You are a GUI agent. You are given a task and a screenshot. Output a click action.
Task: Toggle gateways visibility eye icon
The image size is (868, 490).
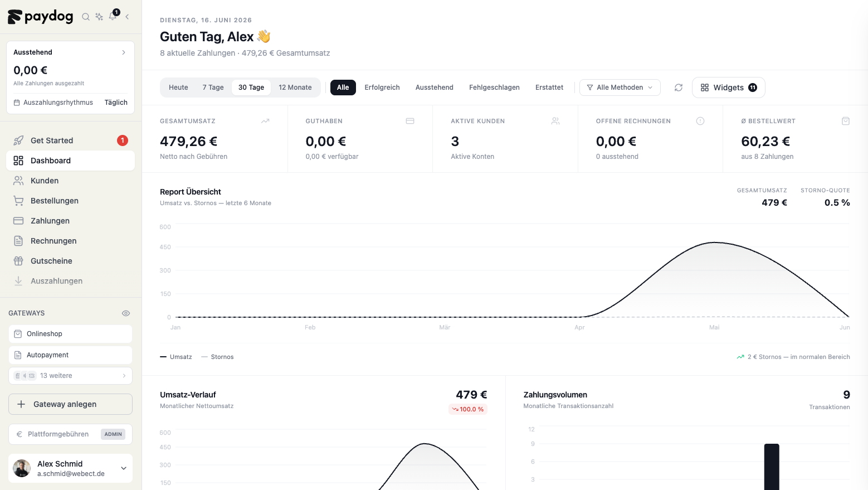126,313
